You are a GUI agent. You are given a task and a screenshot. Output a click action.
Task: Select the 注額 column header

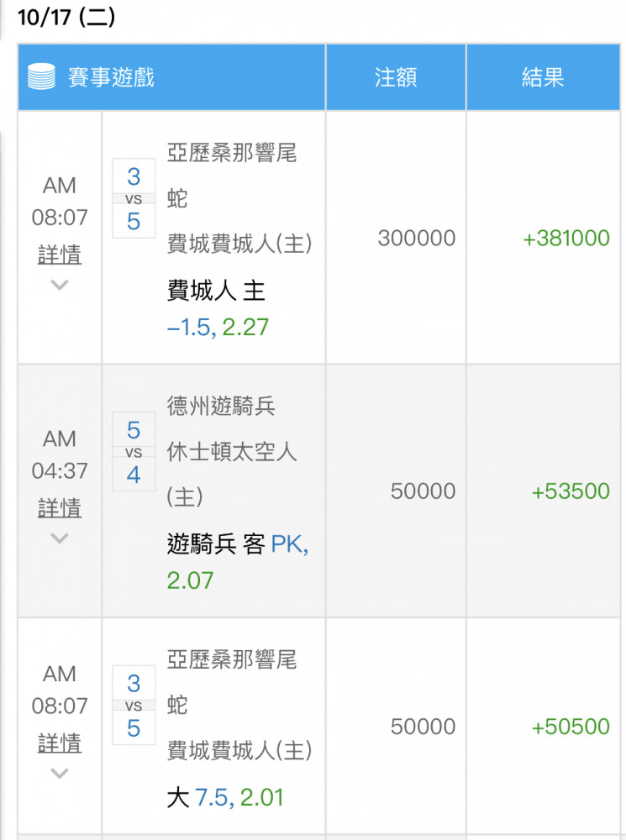396,77
